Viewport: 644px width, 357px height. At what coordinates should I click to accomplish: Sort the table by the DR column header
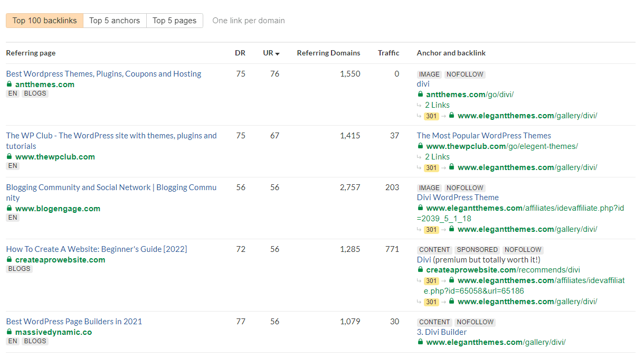pos(240,53)
